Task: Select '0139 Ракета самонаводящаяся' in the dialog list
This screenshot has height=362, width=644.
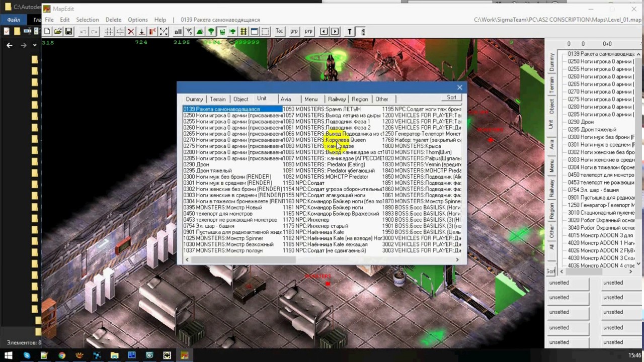Action: click(x=232, y=109)
